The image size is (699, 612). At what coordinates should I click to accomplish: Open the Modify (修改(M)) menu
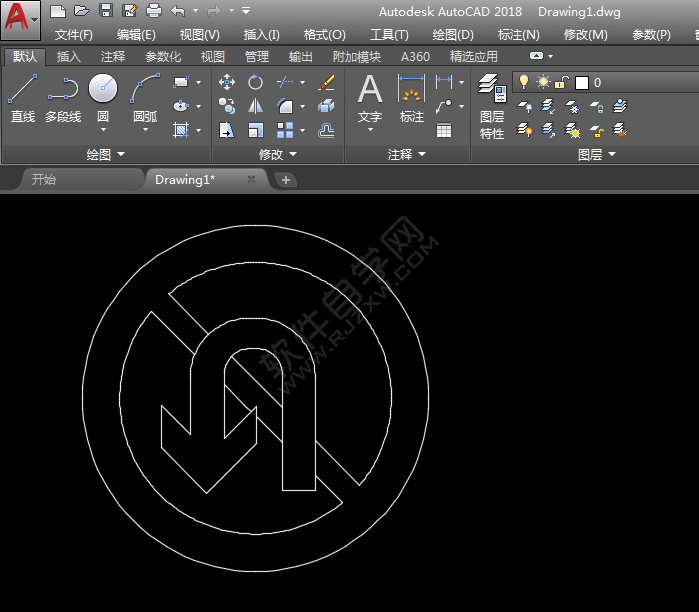[x=585, y=34]
